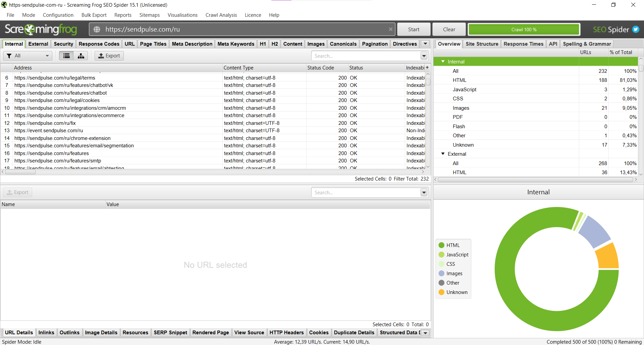Open the Visualisations menu
The image size is (644, 345).
(x=182, y=15)
